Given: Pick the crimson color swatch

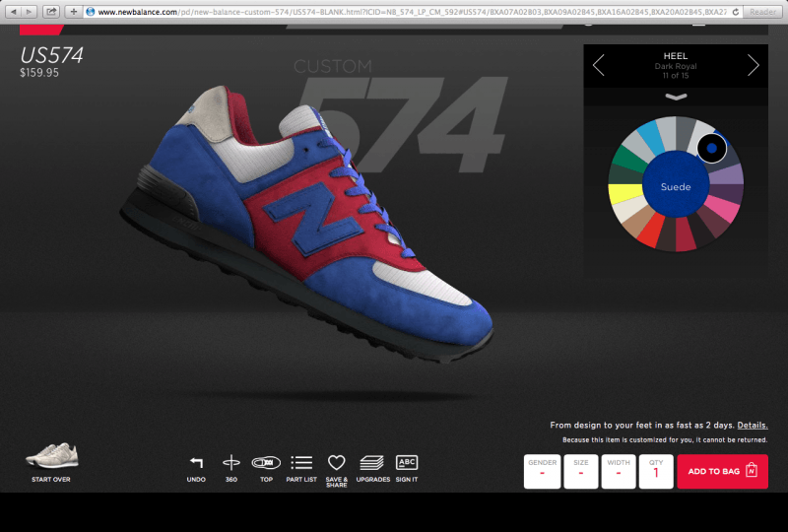Looking at the screenshot, I should click(x=686, y=234).
